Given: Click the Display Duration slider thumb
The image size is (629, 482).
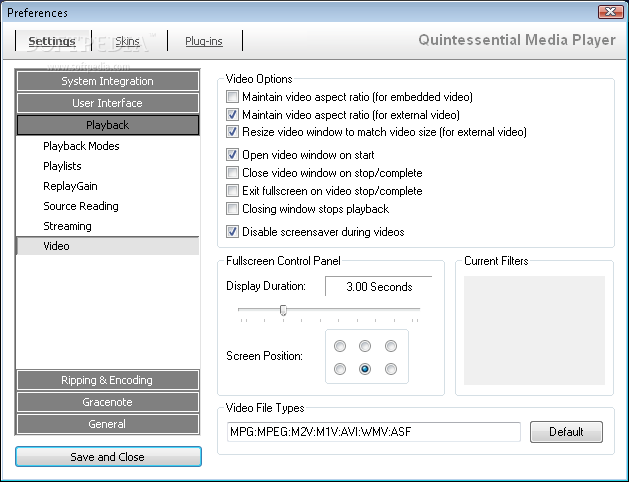Looking at the screenshot, I should (x=283, y=310).
